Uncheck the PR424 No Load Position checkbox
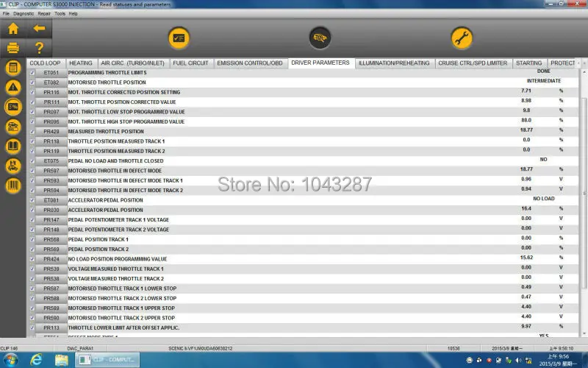588x368 pixels. point(32,259)
